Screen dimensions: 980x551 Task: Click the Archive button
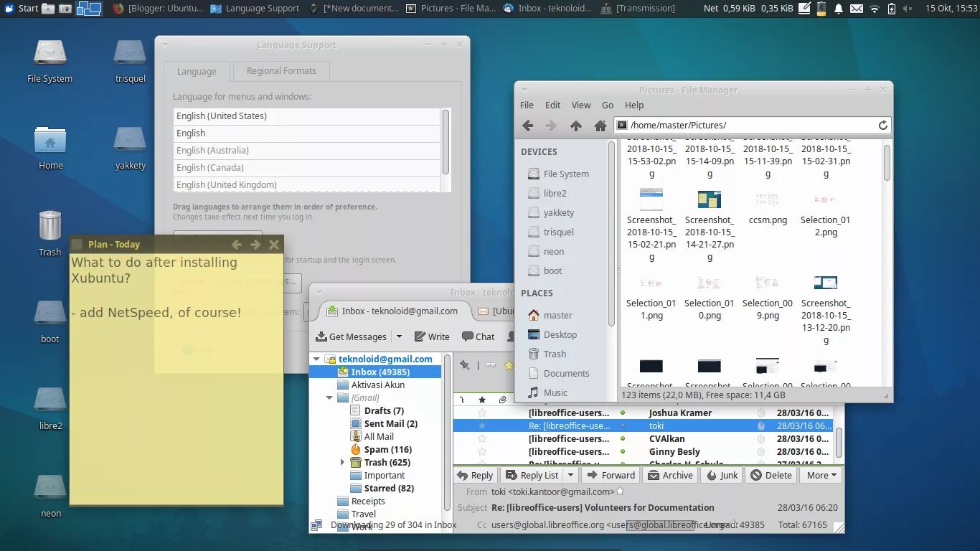[671, 475]
